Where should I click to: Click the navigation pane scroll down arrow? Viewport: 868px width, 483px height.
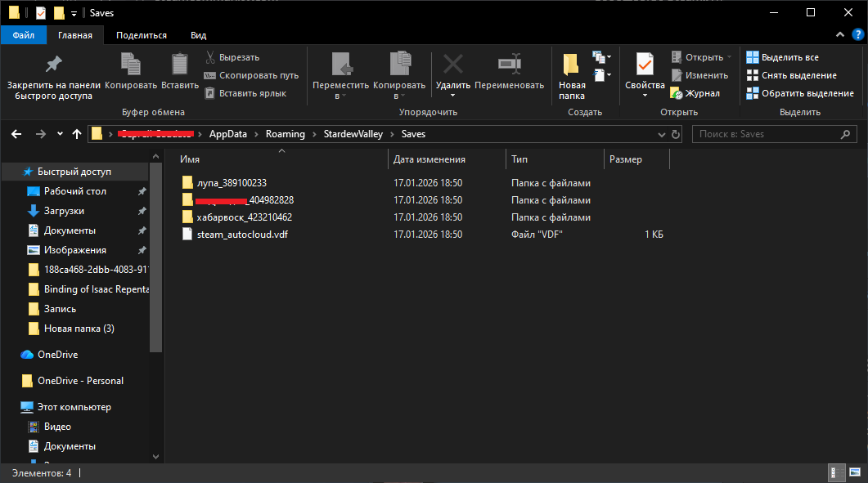click(x=155, y=457)
